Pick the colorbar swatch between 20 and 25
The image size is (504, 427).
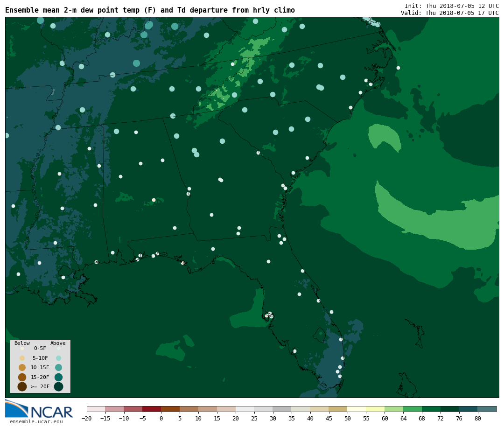245,409
